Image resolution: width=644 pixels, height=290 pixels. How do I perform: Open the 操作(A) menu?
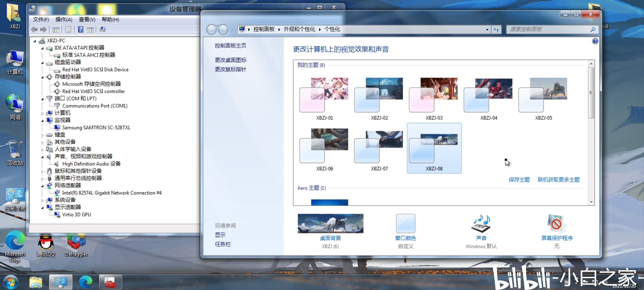(x=64, y=20)
